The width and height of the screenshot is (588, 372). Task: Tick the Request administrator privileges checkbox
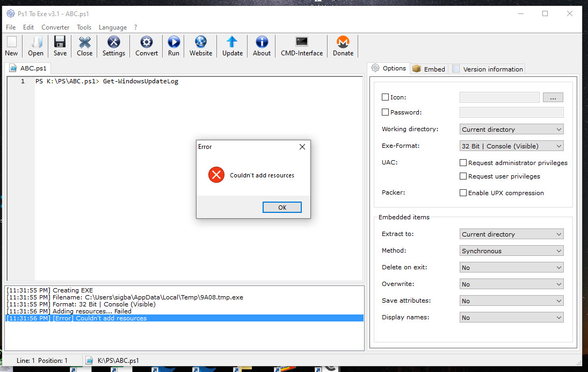[x=463, y=163]
